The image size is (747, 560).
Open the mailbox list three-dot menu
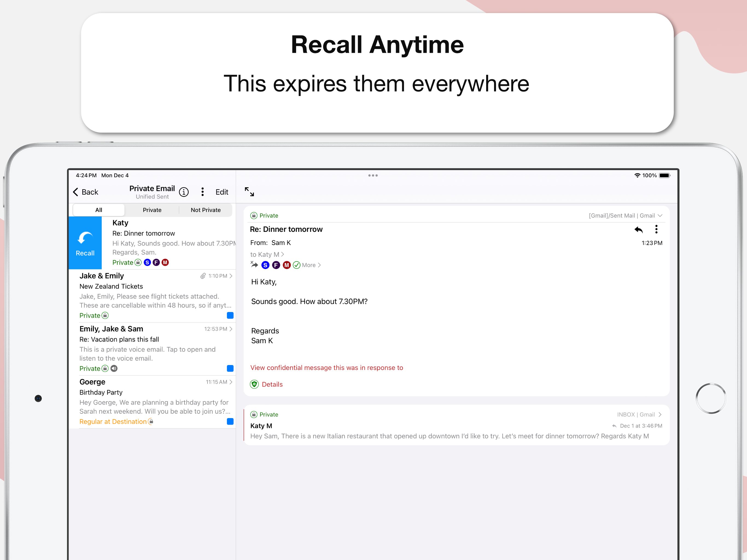click(x=203, y=192)
